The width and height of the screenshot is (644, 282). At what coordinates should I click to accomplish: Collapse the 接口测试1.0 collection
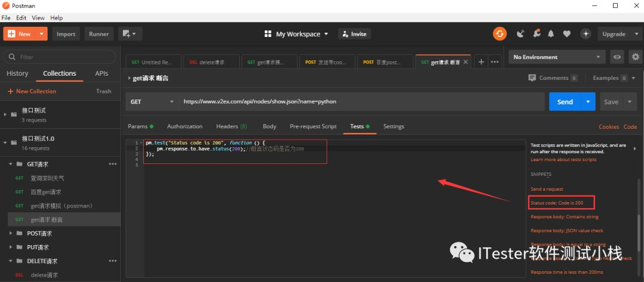[5, 142]
